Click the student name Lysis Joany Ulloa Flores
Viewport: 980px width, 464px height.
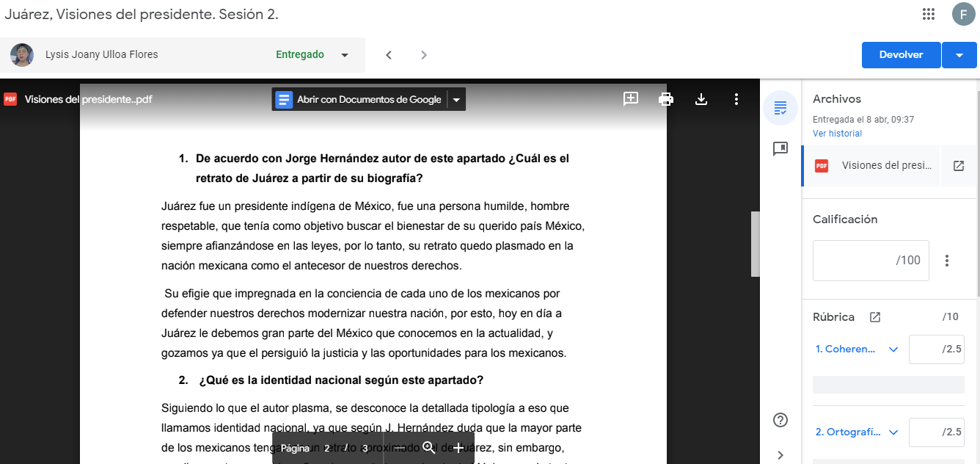[x=102, y=55]
